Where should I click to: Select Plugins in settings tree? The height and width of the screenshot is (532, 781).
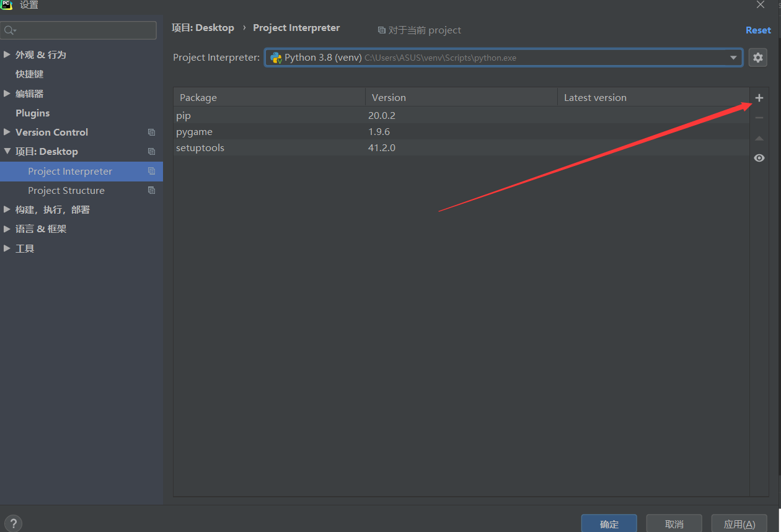coord(33,113)
